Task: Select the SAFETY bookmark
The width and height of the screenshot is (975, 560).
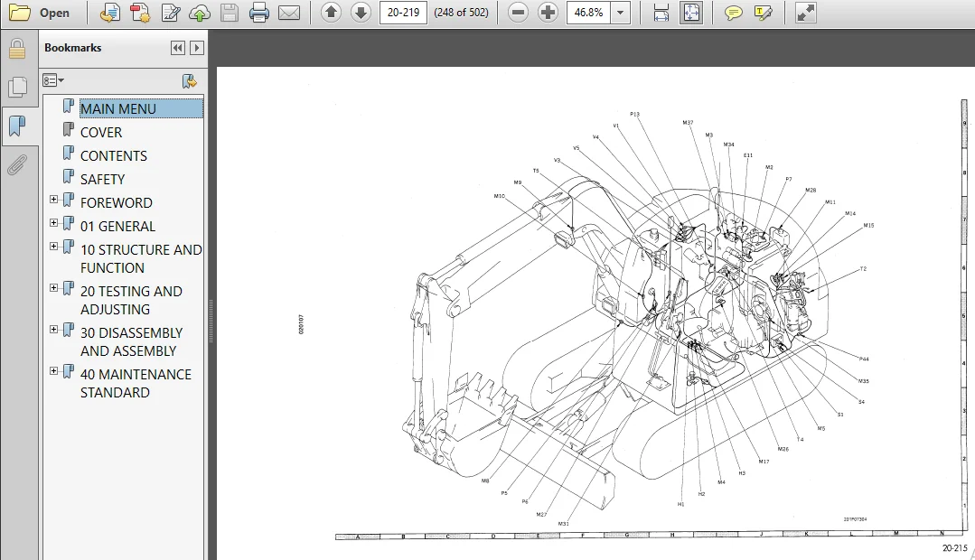Action: (x=103, y=180)
